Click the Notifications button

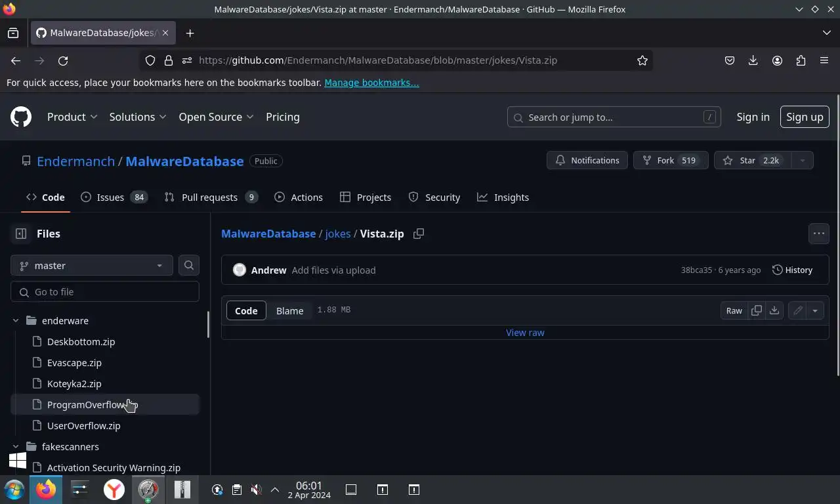(x=587, y=160)
